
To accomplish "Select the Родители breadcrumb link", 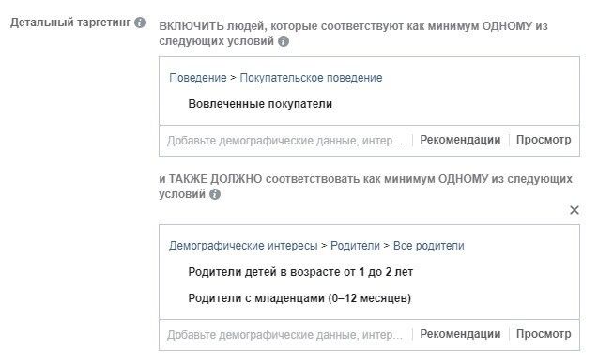I will tap(355, 246).
